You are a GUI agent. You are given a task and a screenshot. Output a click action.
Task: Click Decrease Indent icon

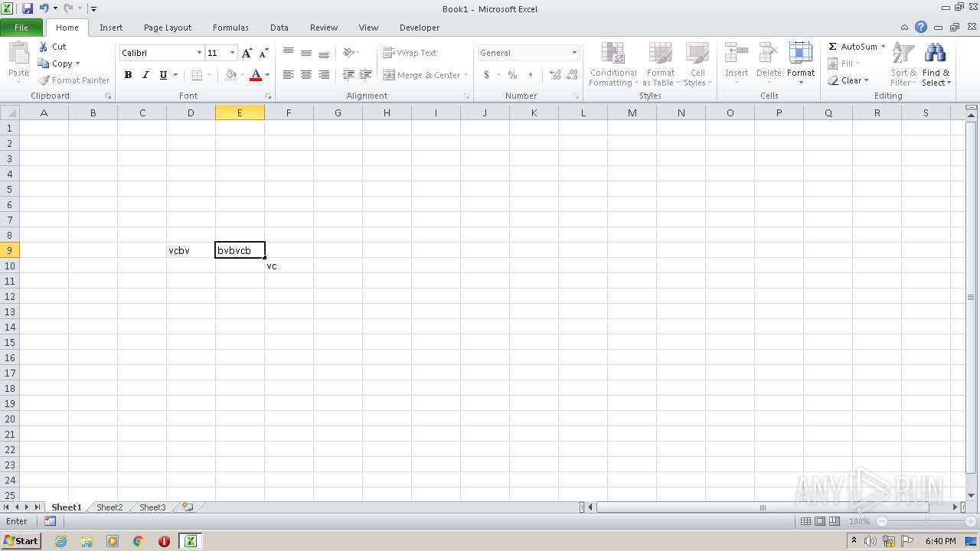[348, 75]
